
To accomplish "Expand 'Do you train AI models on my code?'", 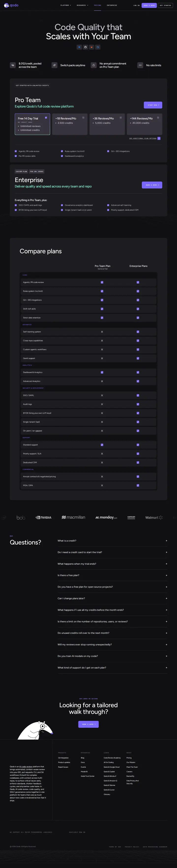I will pyautogui.click(x=112, y=656).
